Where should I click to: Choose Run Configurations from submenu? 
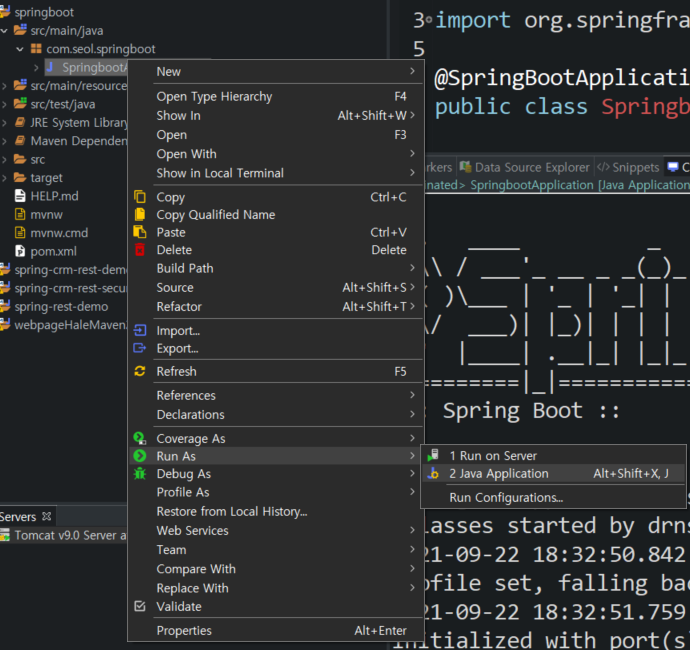click(553, 497)
